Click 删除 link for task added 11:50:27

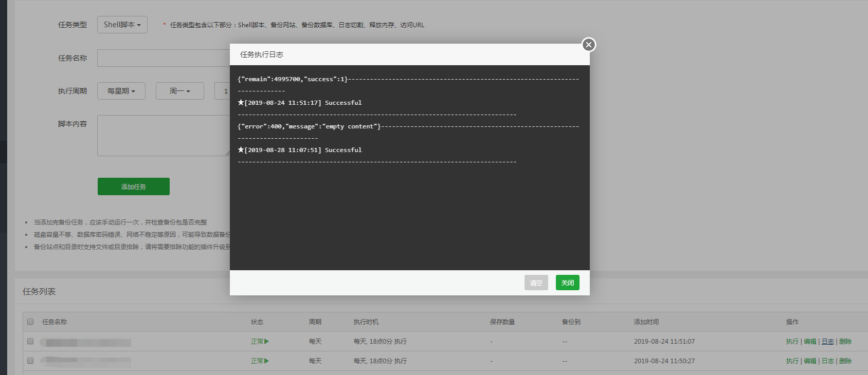tap(845, 361)
